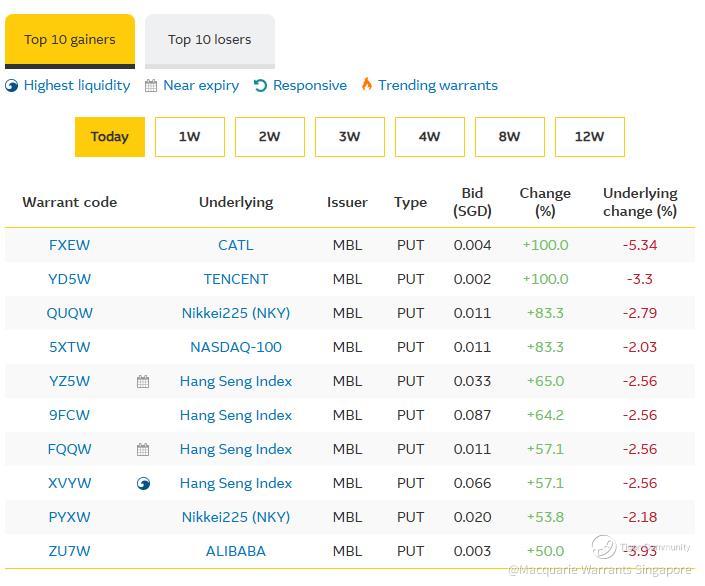Choose the 4W time range
The image size is (705, 586).
coord(429,137)
